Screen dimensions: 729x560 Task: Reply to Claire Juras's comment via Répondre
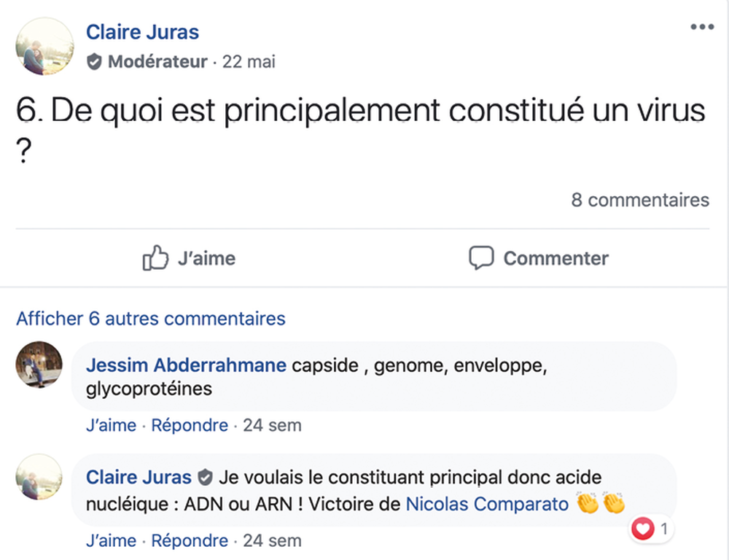point(190,541)
